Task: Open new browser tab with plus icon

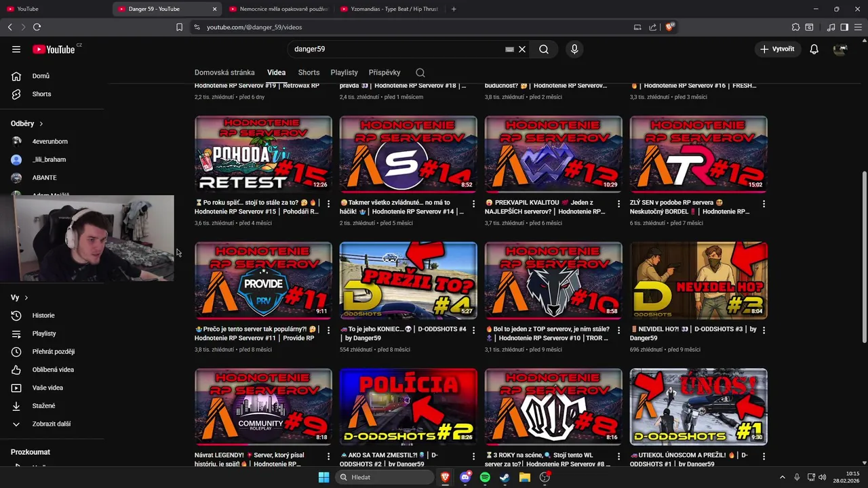Action: coord(454,9)
